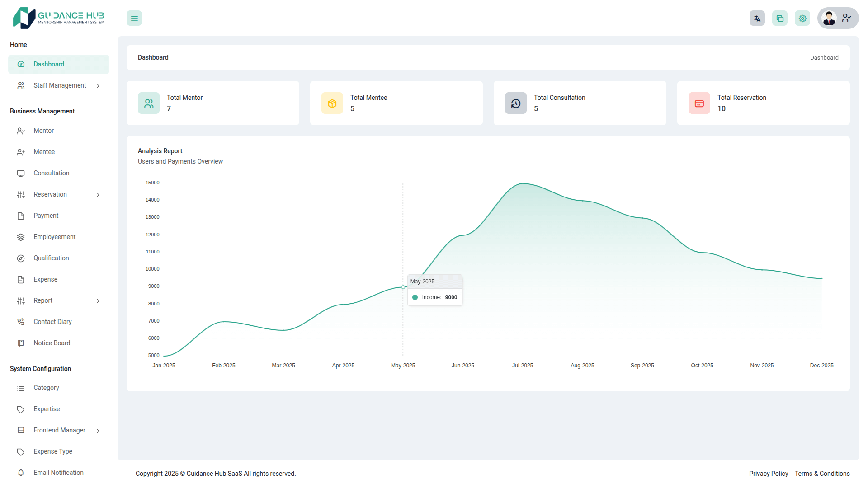Go to the Payment page
Viewport: 868px width, 488px height.
click(x=46, y=216)
